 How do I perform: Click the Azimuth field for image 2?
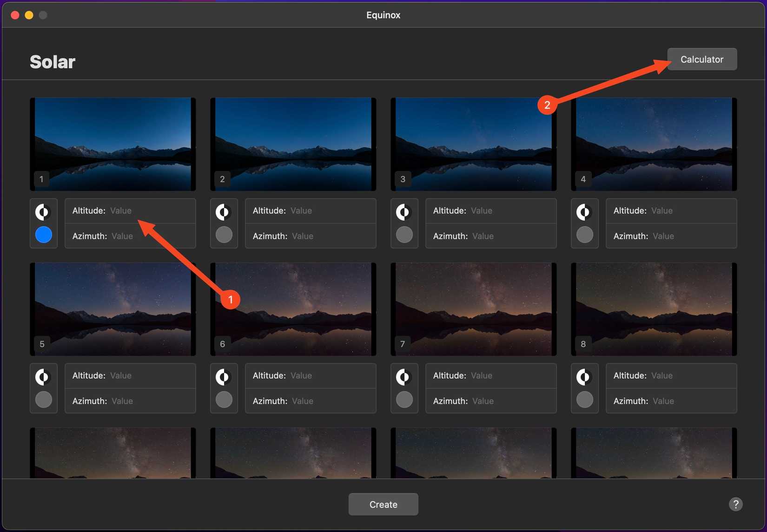(311, 236)
